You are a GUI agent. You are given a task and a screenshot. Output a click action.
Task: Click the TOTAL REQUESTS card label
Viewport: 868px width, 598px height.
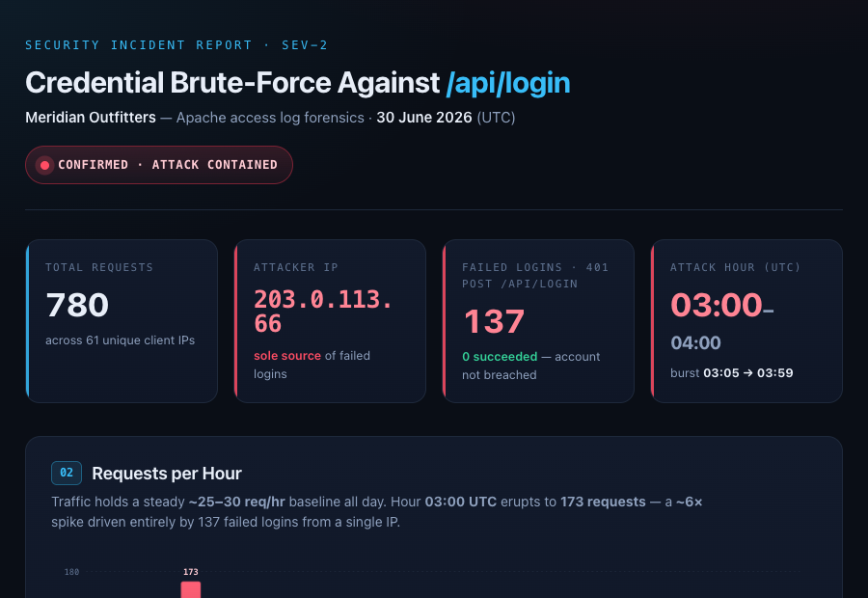coord(99,267)
